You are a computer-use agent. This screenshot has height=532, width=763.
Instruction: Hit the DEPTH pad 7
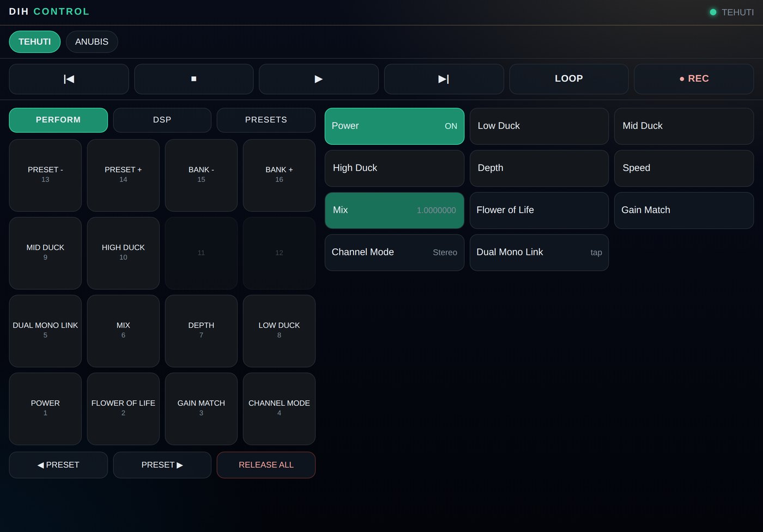(x=201, y=331)
